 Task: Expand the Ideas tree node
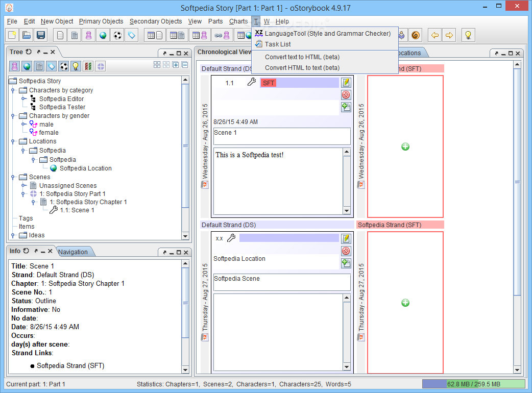13,235
